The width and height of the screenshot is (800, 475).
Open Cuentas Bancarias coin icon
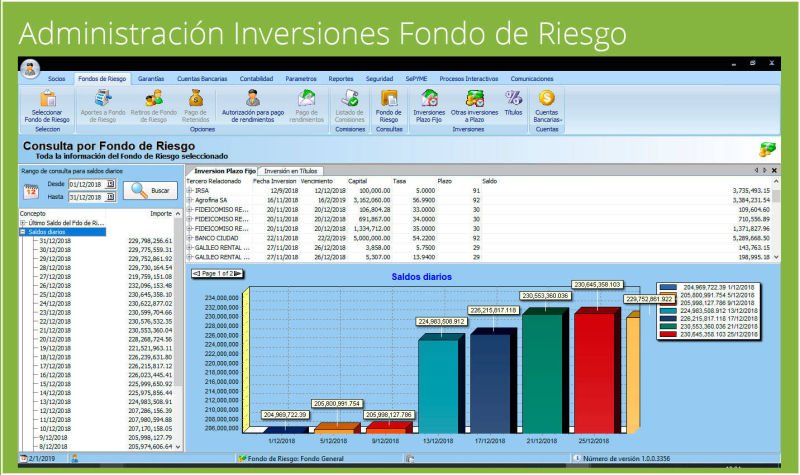pyautogui.click(x=546, y=98)
